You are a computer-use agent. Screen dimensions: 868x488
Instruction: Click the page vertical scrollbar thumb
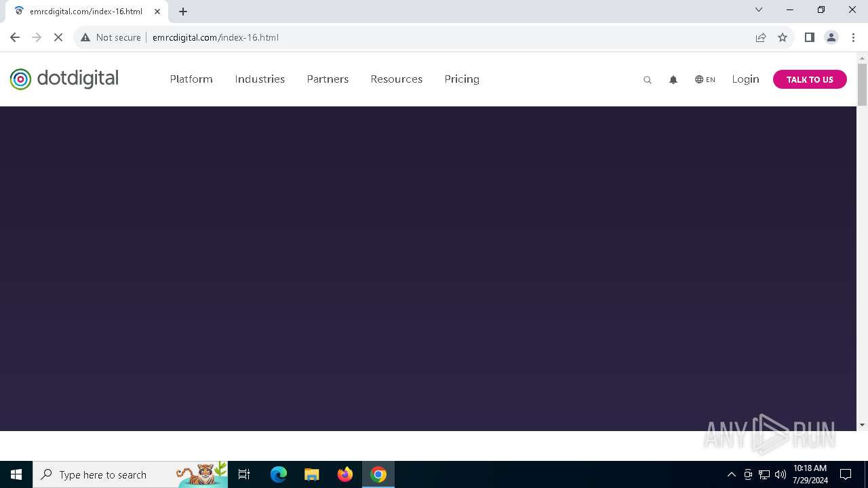coord(862,85)
